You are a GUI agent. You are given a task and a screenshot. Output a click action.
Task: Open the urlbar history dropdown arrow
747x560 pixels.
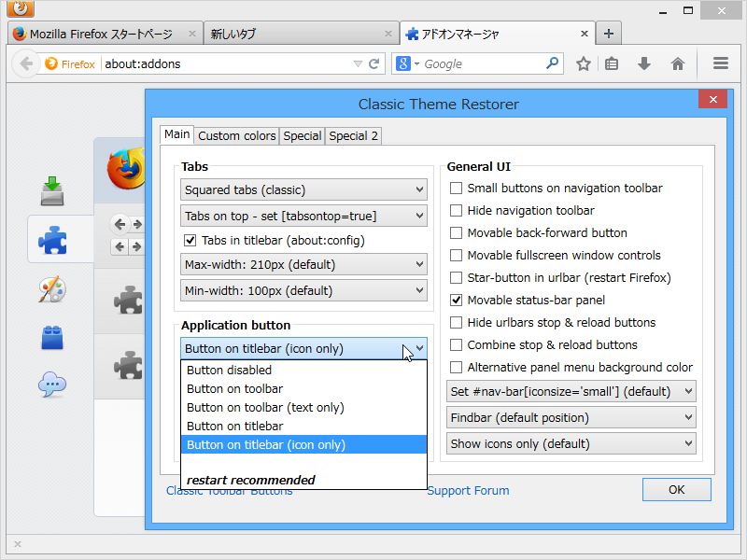pos(358,63)
